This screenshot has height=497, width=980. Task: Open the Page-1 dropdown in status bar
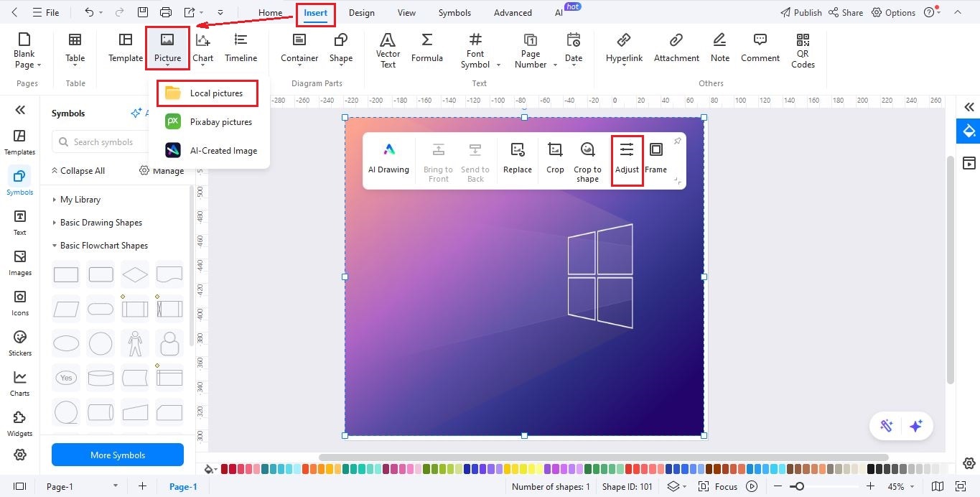(x=115, y=486)
